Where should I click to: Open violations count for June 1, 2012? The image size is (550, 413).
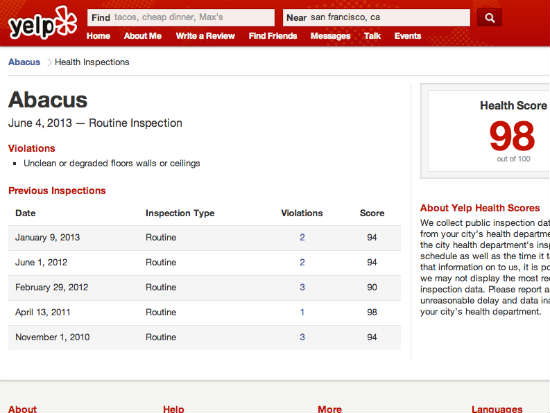pyautogui.click(x=302, y=262)
